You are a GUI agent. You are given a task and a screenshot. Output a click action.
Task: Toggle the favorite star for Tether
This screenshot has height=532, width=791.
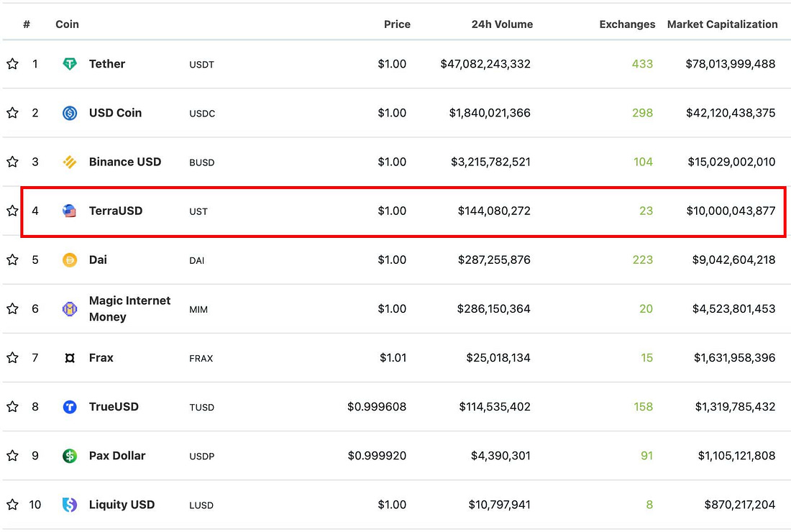click(13, 63)
